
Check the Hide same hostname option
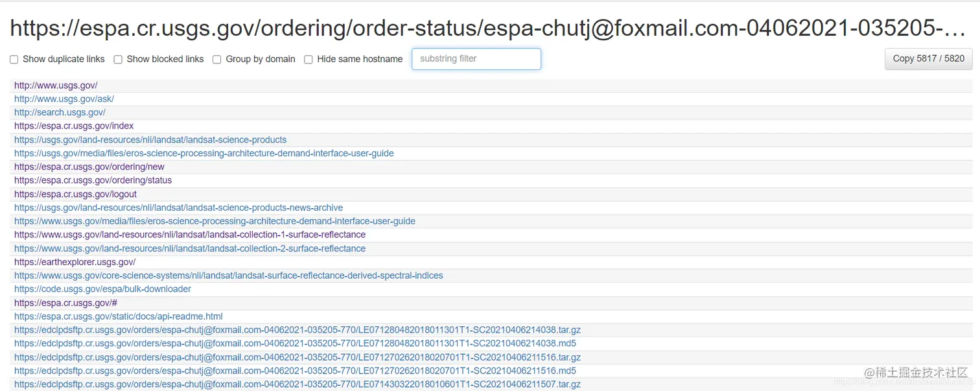coord(309,60)
